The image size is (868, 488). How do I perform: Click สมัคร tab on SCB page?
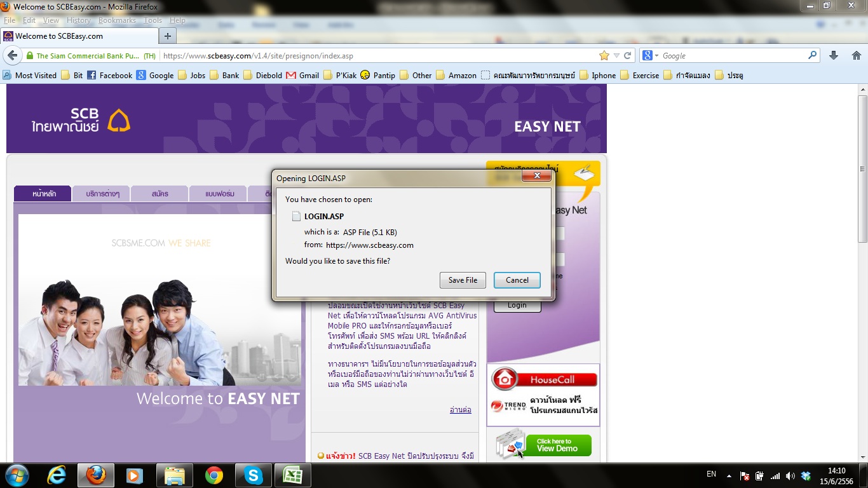point(159,194)
